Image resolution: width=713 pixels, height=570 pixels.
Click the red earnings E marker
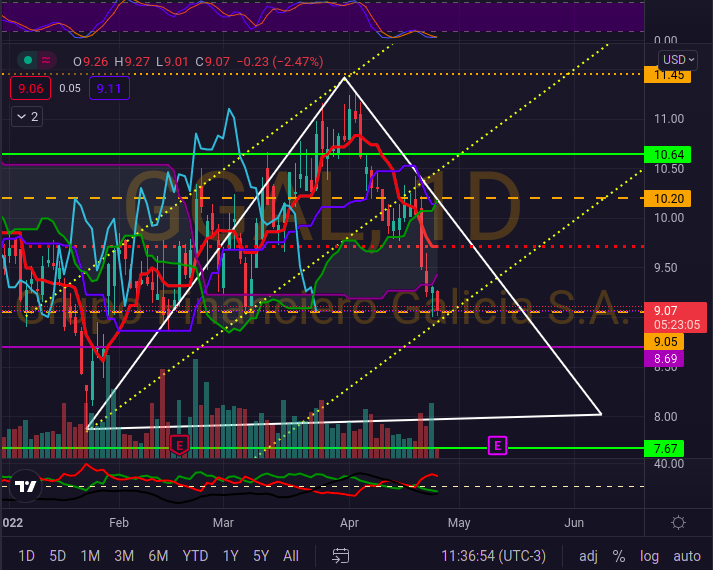tap(180, 444)
